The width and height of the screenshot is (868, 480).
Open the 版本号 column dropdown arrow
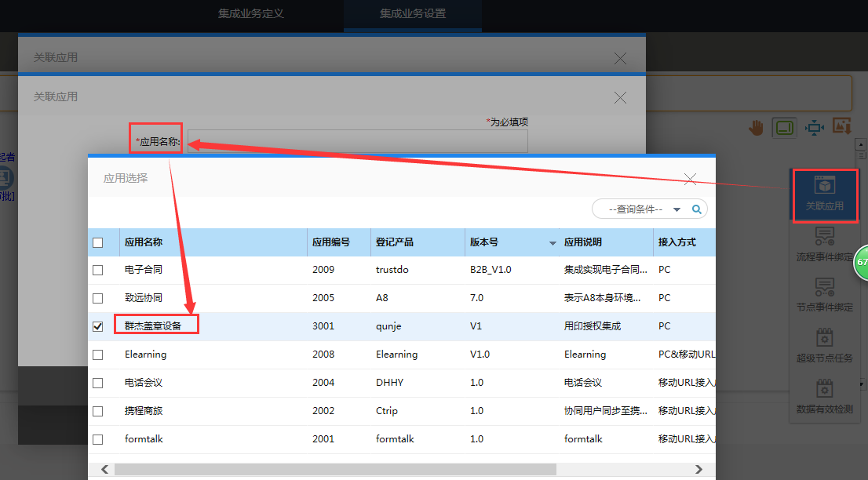coord(553,243)
